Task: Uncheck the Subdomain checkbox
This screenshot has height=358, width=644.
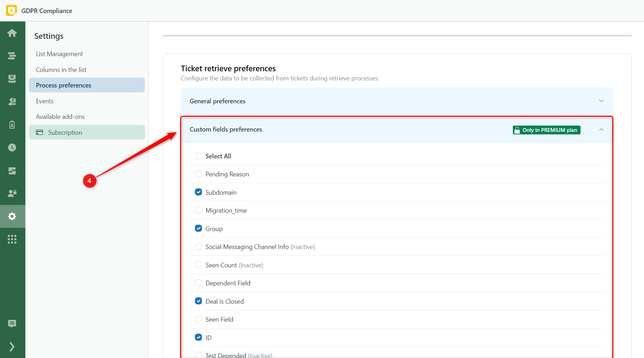Action: pos(198,192)
